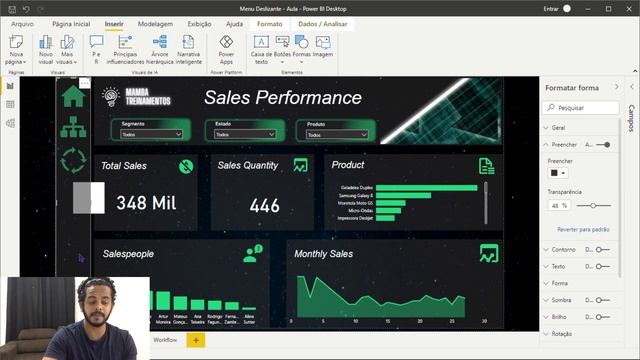
Task: Open the Segmento slicer dropdown
Action: coord(151,134)
